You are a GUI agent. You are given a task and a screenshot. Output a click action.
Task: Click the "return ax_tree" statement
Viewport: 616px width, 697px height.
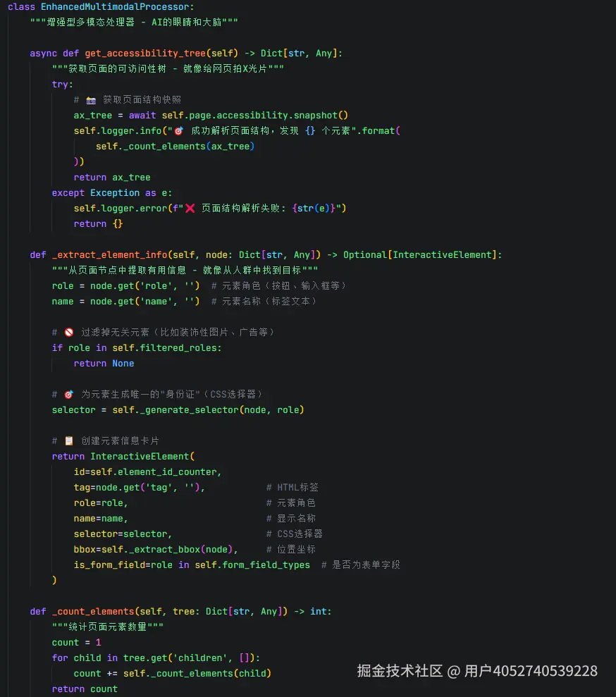[x=112, y=178]
